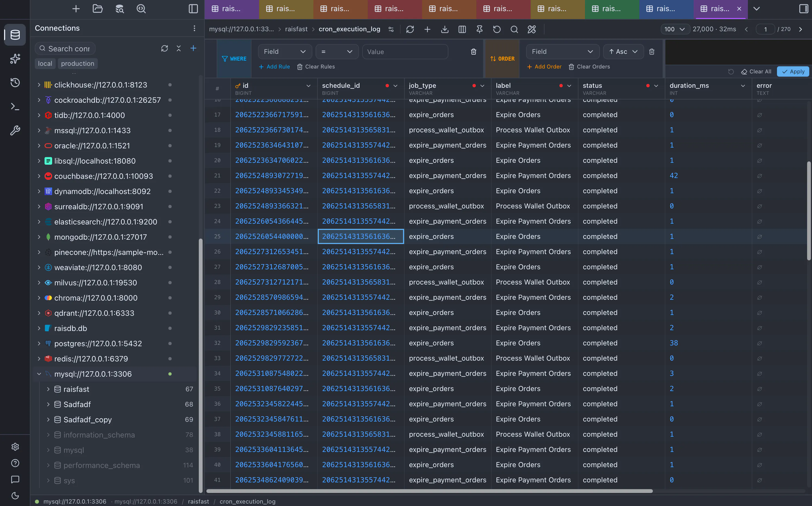This screenshot has width=812, height=506.
Task: Click the export download icon
Action: (445, 29)
